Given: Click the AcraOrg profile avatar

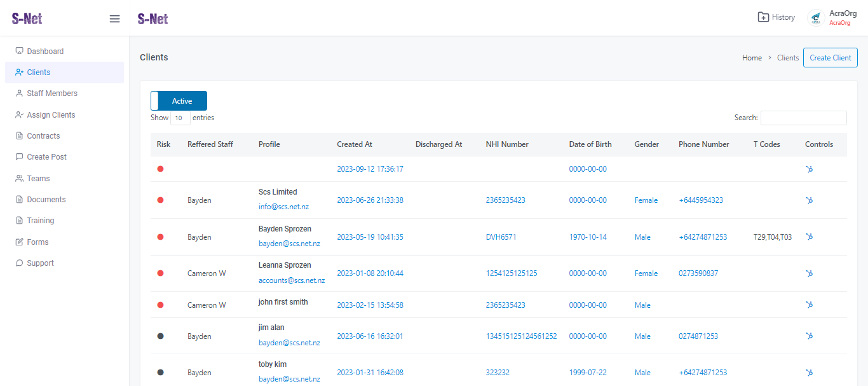Looking at the screenshot, I should [x=816, y=18].
